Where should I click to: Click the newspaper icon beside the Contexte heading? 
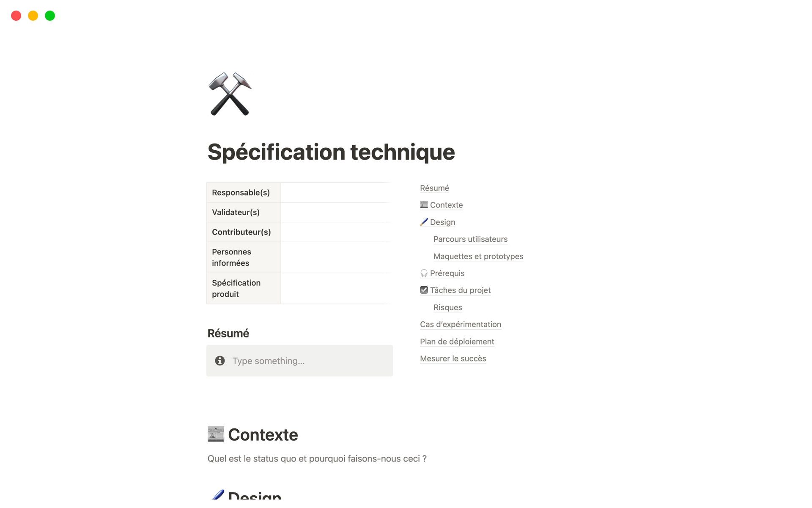click(x=216, y=434)
